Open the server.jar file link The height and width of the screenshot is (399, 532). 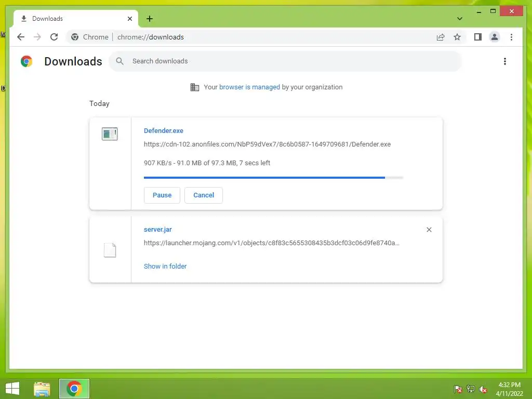[x=158, y=229]
